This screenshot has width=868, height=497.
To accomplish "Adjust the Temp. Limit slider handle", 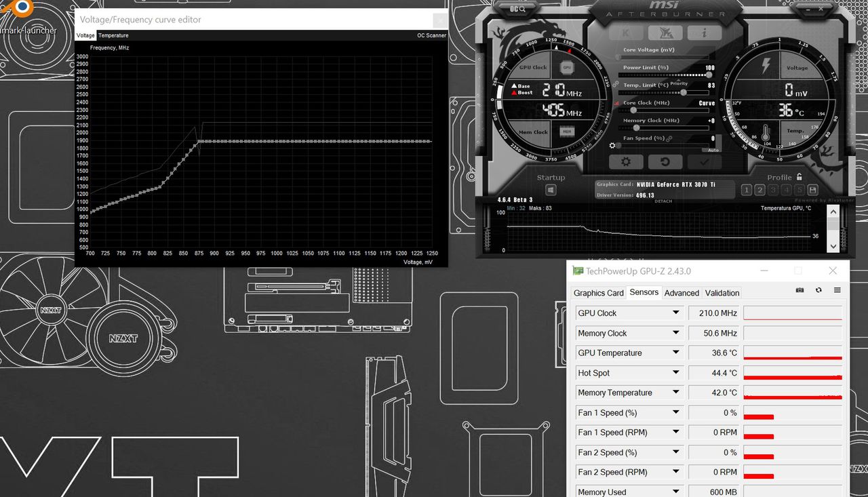I will coord(684,92).
